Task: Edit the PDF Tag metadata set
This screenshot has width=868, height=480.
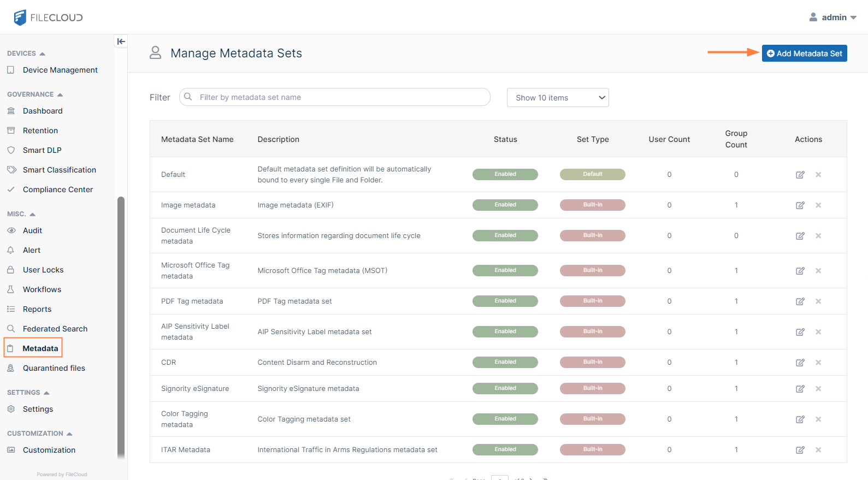Action: (x=800, y=301)
